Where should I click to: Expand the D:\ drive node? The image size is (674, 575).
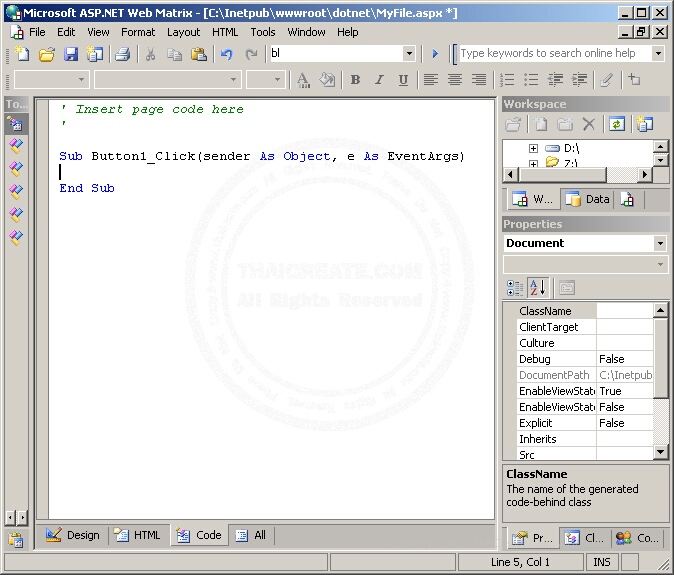[x=533, y=148]
